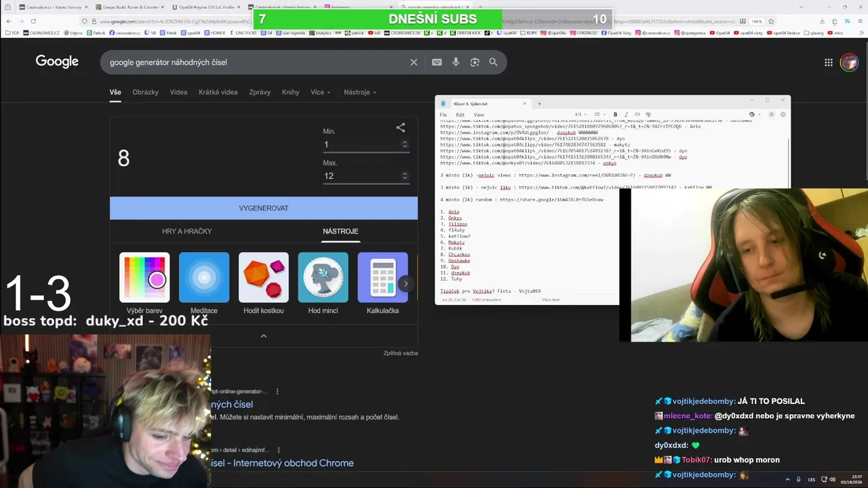Open the Kalkulačka calculator tool
Image resolution: width=868 pixels, height=488 pixels.
coord(382,283)
